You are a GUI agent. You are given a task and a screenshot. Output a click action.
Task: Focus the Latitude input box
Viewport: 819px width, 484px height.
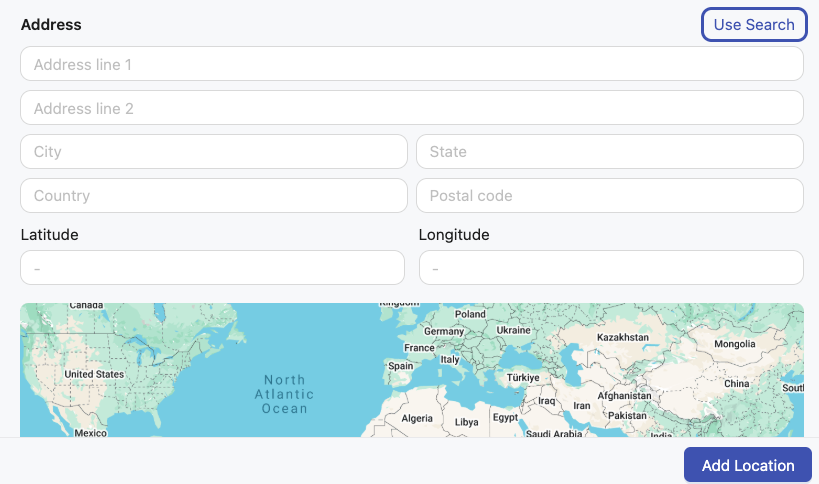tap(213, 267)
